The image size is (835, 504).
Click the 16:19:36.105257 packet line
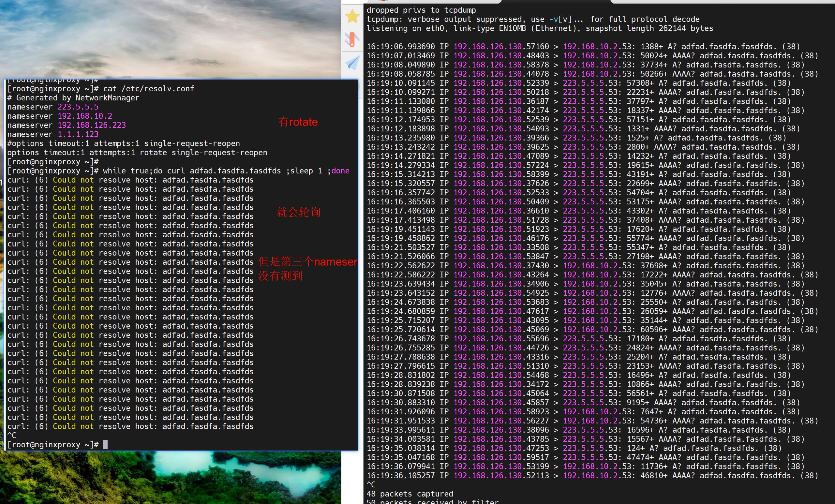pyautogui.click(x=592, y=476)
